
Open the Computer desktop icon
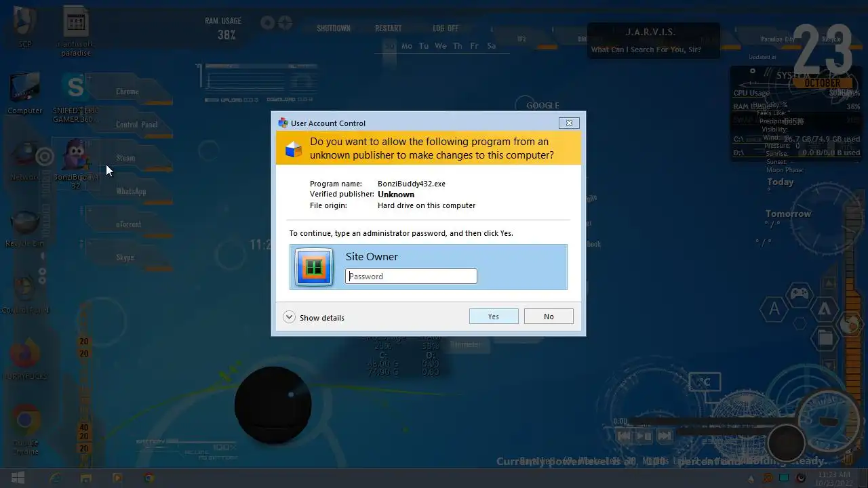pyautogui.click(x=25, y=94)
